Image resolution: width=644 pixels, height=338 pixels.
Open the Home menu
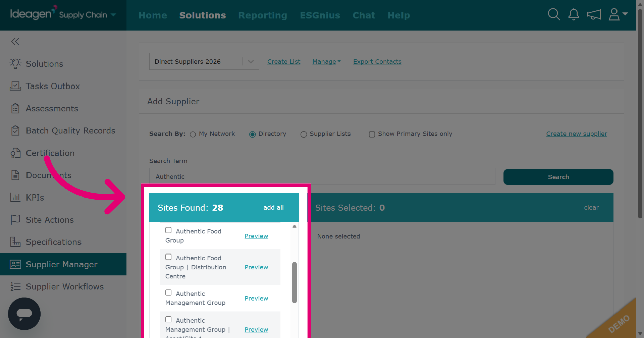point(153,15)
